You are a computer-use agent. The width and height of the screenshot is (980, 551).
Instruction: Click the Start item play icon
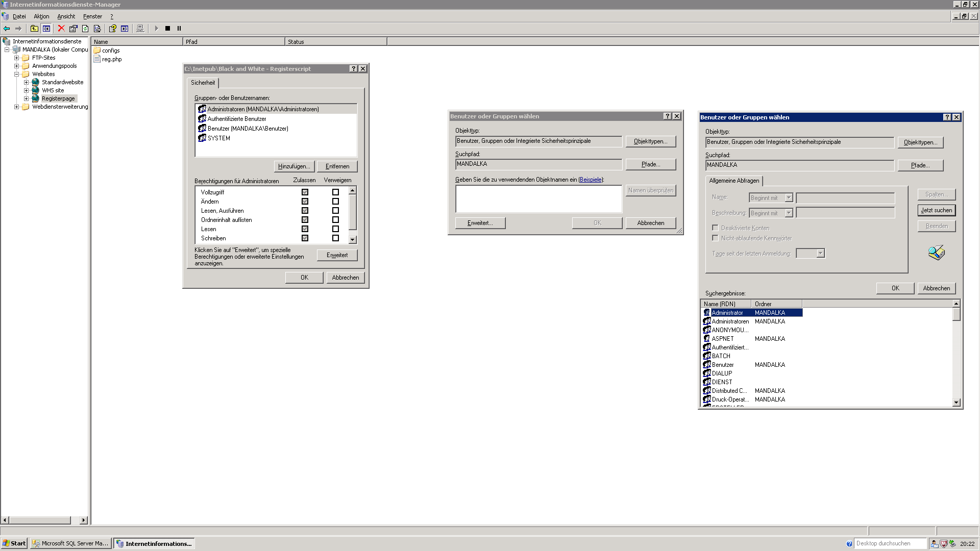click(x=156, y=29)
